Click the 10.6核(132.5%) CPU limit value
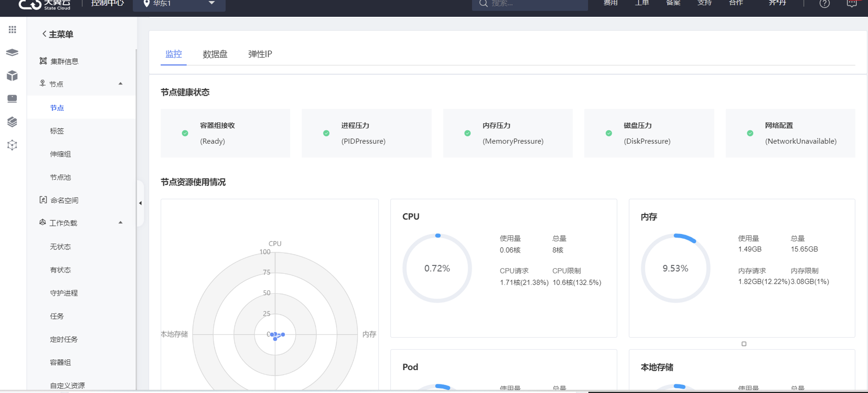This screenshot has height=393, width=868. [x=577, y=282]
